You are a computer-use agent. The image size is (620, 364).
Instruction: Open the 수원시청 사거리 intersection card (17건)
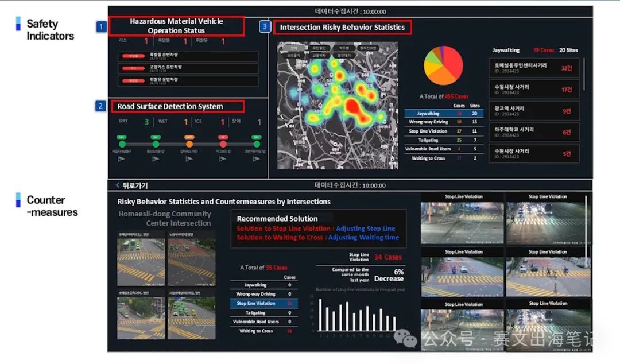534,90
